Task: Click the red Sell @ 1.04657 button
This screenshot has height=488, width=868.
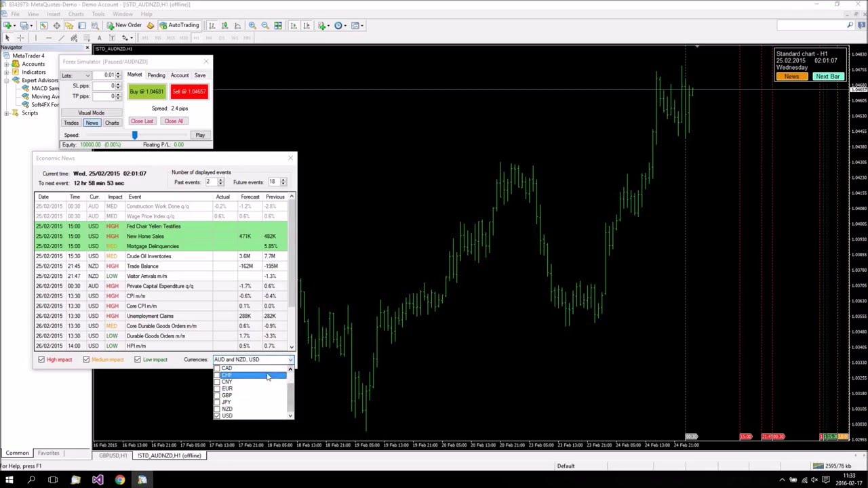Action: coord(189,91)
